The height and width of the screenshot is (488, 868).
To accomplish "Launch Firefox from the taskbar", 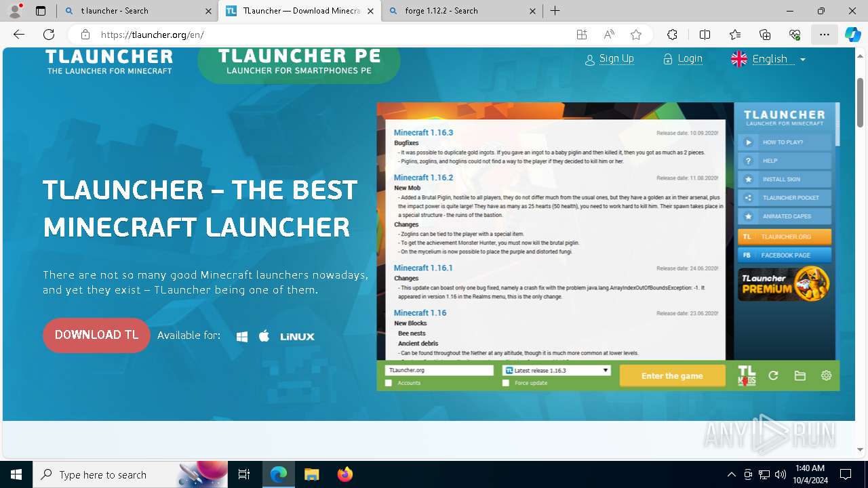I will click(x=345, y=474).
